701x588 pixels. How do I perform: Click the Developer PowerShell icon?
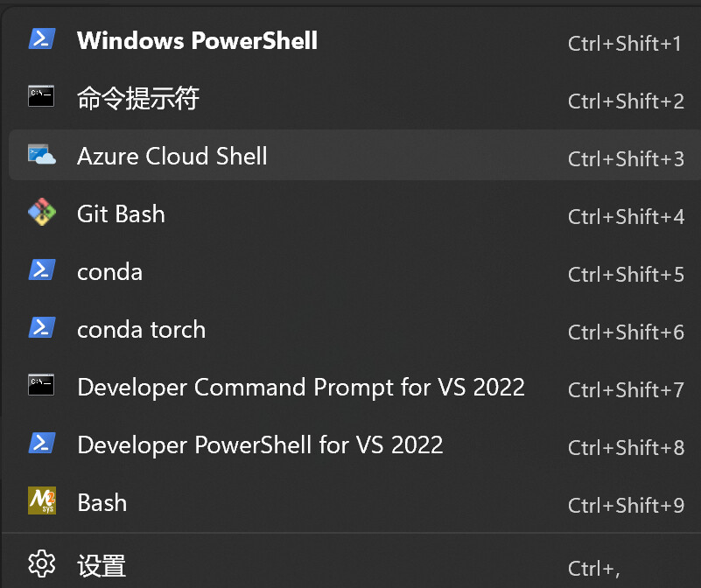42,443
